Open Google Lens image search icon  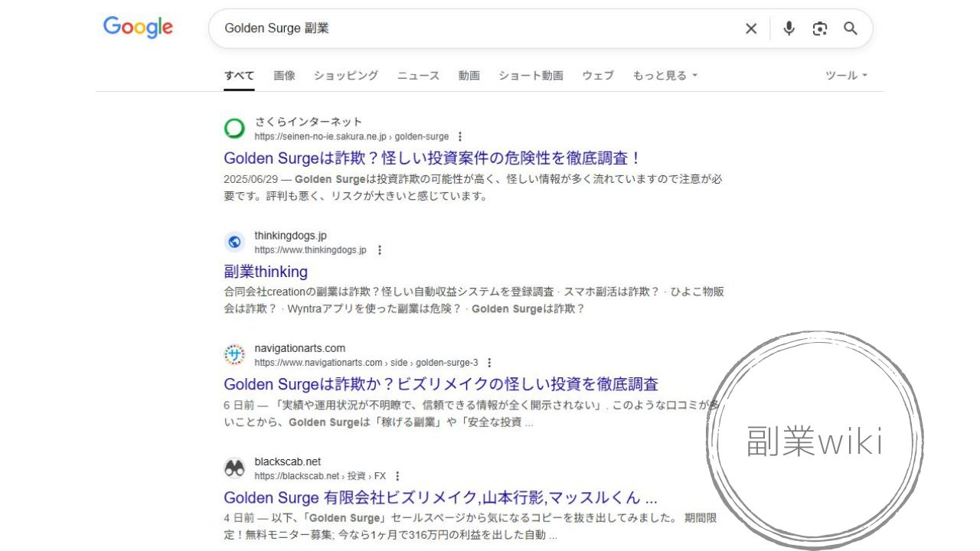(820, 28)
